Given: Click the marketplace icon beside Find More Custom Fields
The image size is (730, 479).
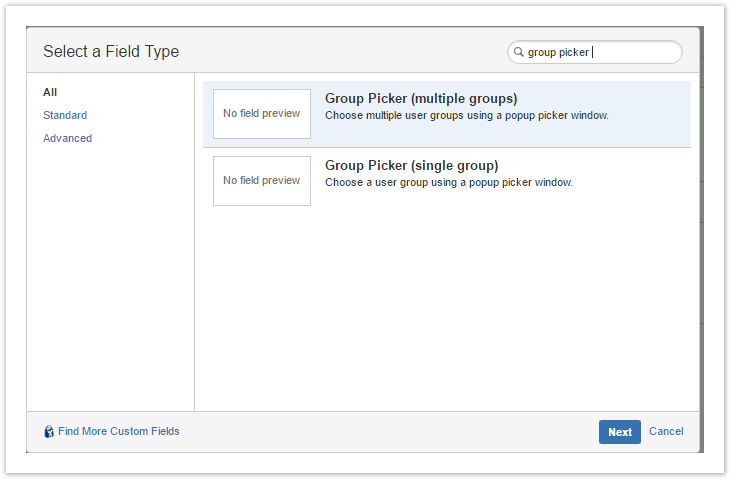Looking at the screenshot, I should coord(49,432).
